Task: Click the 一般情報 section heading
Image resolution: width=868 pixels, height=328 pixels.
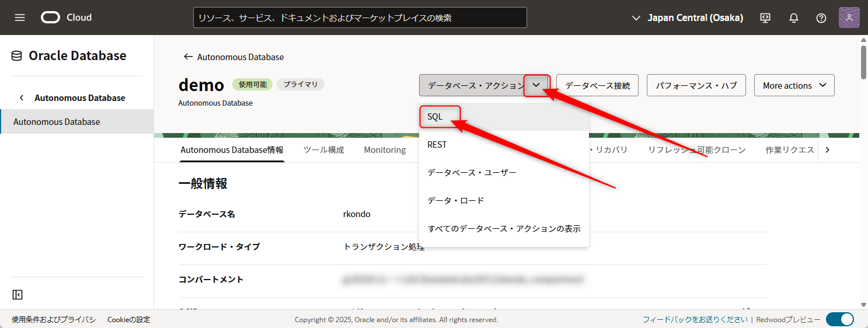Action: point(203,183)
